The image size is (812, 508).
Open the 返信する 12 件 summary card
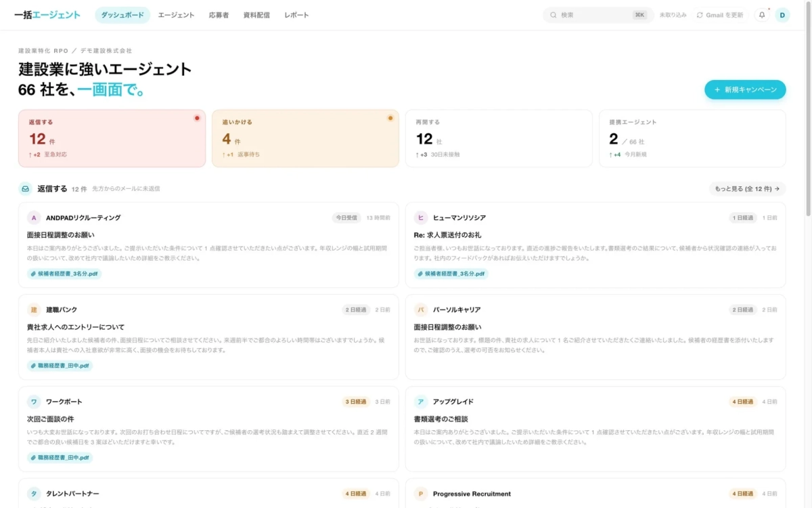[112, 138]
